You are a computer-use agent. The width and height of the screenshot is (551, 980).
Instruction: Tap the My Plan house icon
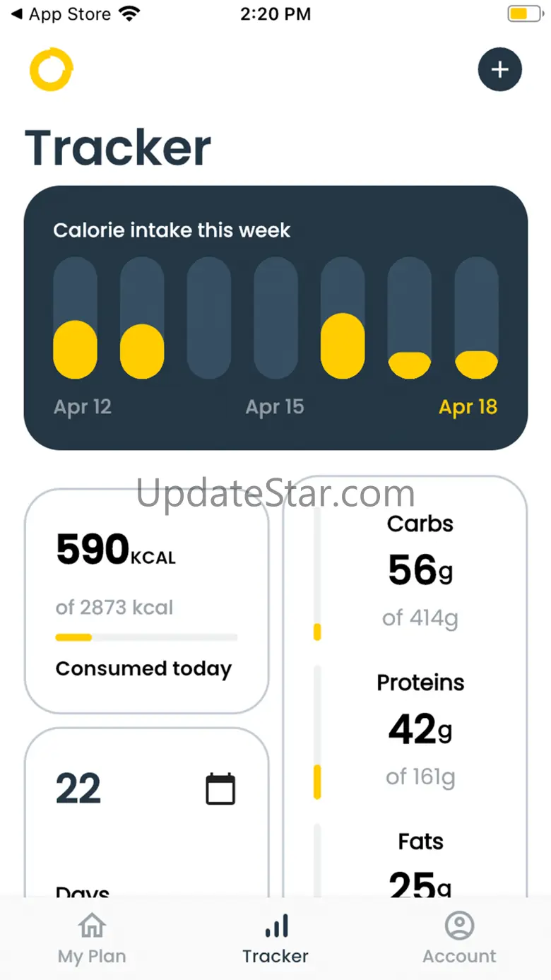92,925
